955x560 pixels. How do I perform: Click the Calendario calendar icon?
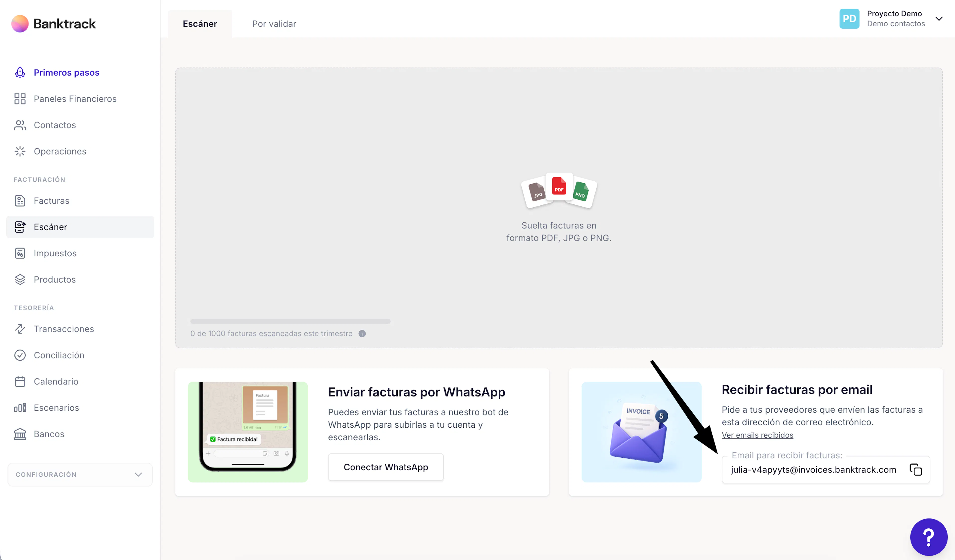coord(20,381)
